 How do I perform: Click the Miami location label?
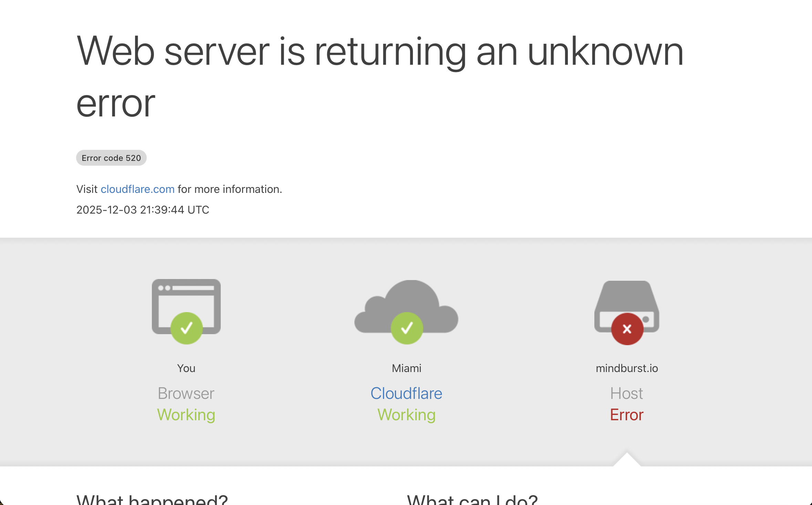click(406, 368)
